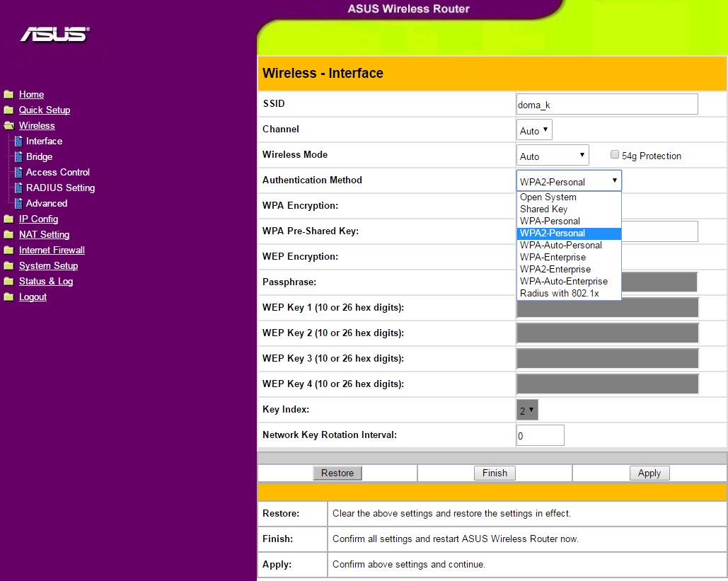Click the folder icon beside NAT Setting
Viewport: 728px width, 581px height.
(x=8, y=235)
